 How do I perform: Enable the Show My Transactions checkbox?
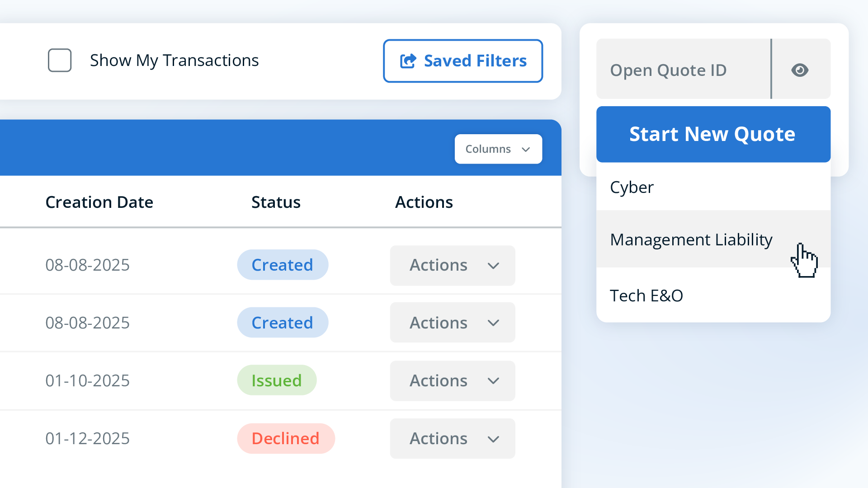59,60
